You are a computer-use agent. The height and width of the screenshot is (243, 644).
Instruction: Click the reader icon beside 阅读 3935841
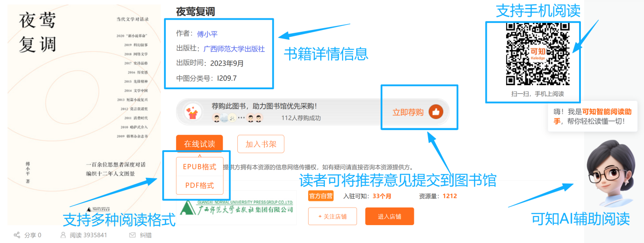63,235
